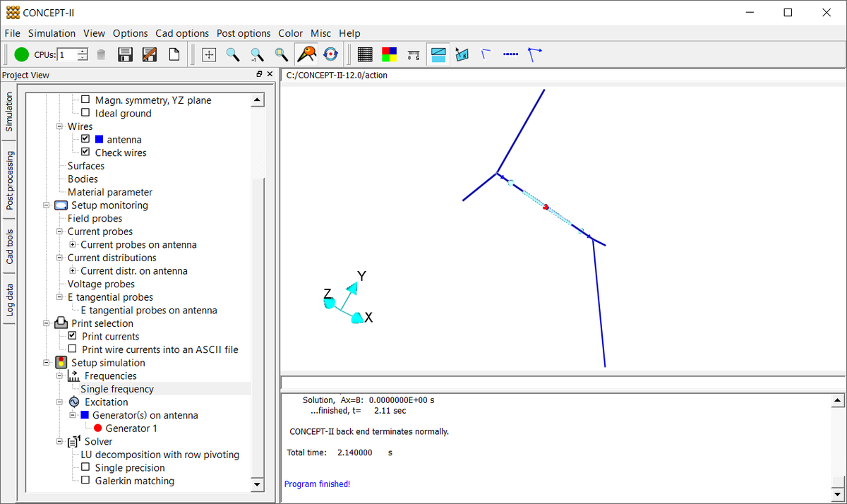Switch to the Log data side tab
The height and width of the screenshot is (504, 847).
click(x=9, y=300)
